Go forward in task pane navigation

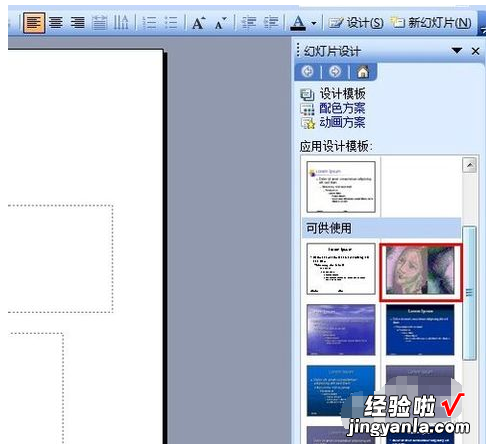coord(335,71)
